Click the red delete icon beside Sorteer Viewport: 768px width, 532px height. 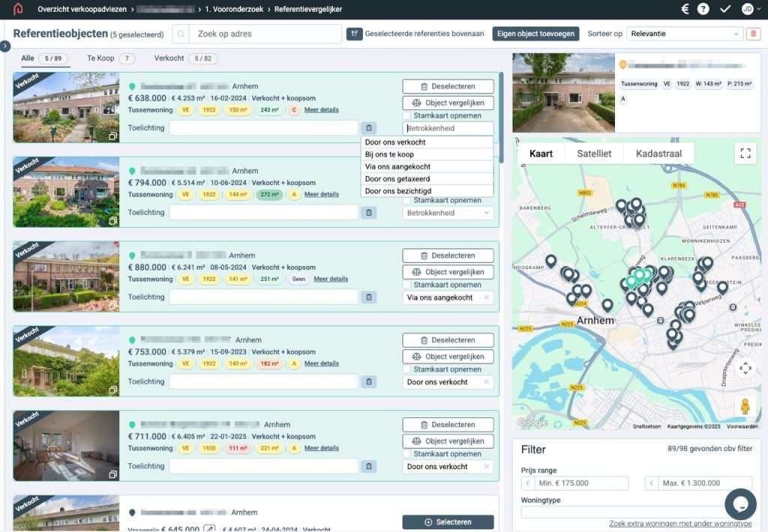click(x=753, y=34)
